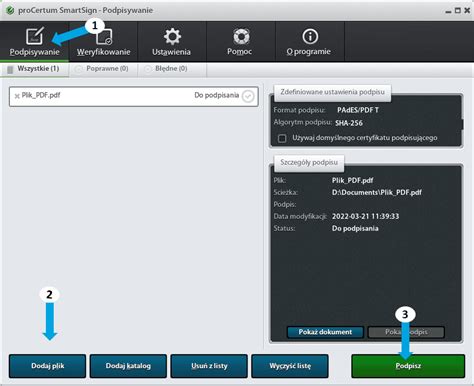This screenshot has width=474, height=386.
Task: Open the O programie info section
Action: click(310, 42)
